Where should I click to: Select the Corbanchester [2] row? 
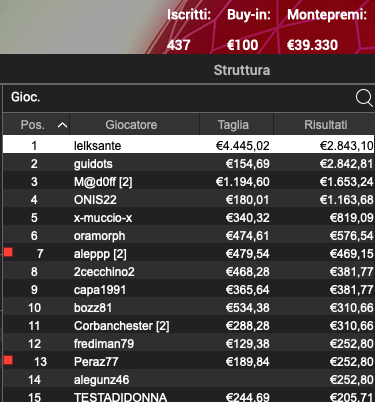click(189, 326)
